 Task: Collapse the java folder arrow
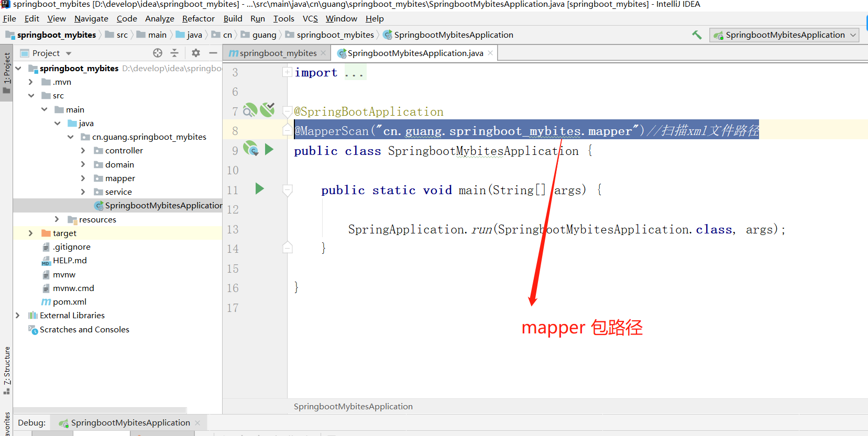click(x=58, y=123)
